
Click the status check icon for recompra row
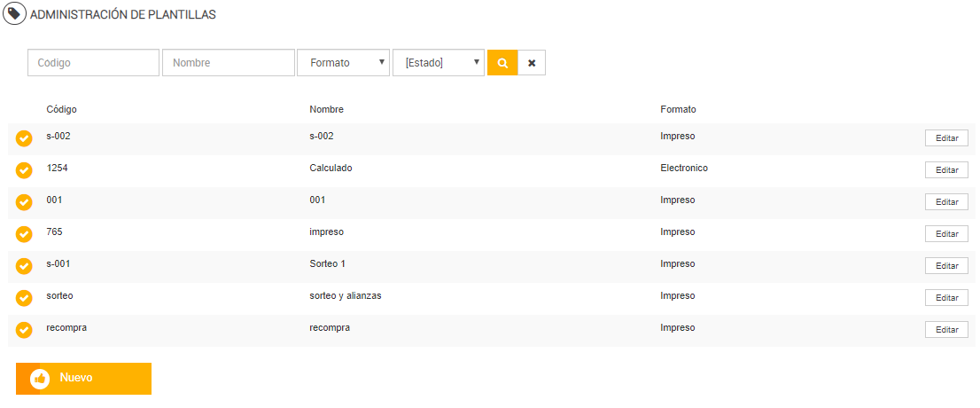tap(25, 330)
